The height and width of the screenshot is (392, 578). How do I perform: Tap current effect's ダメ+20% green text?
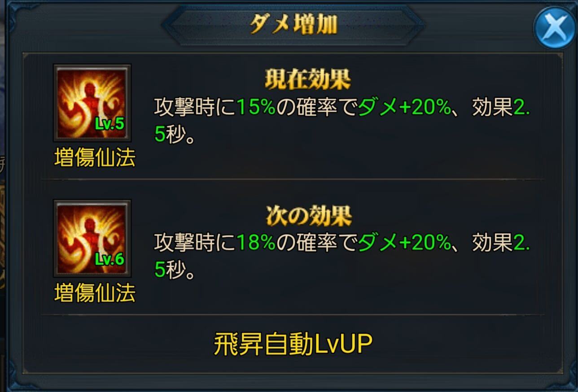click(x=404, y=107)
